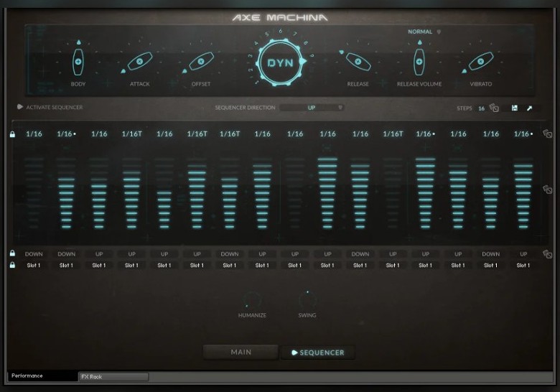Click the step 1 dimmed velocity bar
This screenshot has width=560, height=392.
tap(34, 192)
